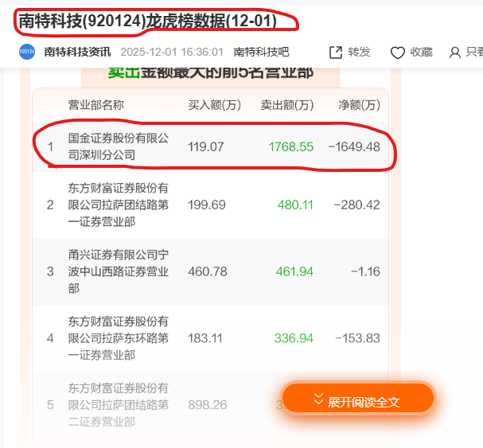
Task: Expand article with 展开阅读全文 button
Action: [x=358, y=398]
